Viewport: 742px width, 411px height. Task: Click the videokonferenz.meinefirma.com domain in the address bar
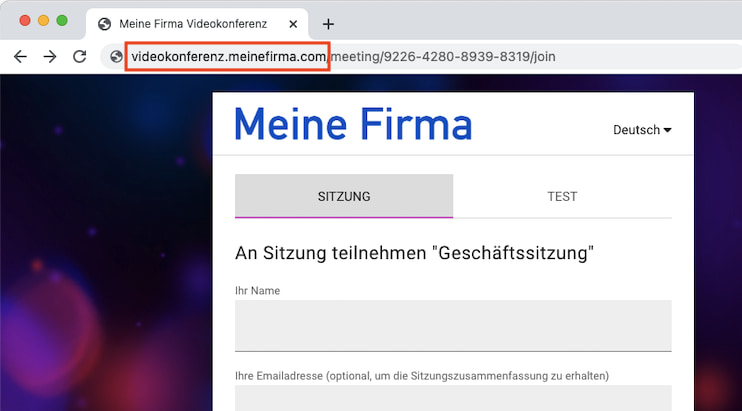tap(228, 57)
